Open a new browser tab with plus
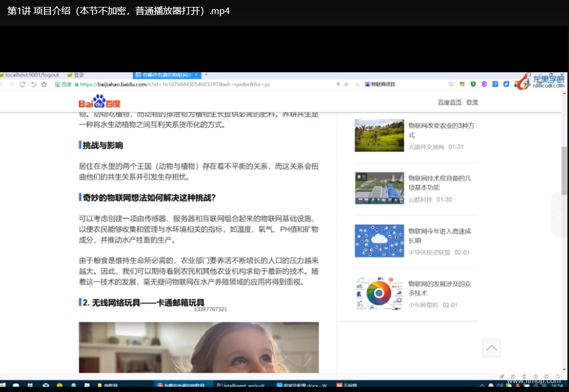The height and width of the screenshot is (392, 569). point(206,75)
